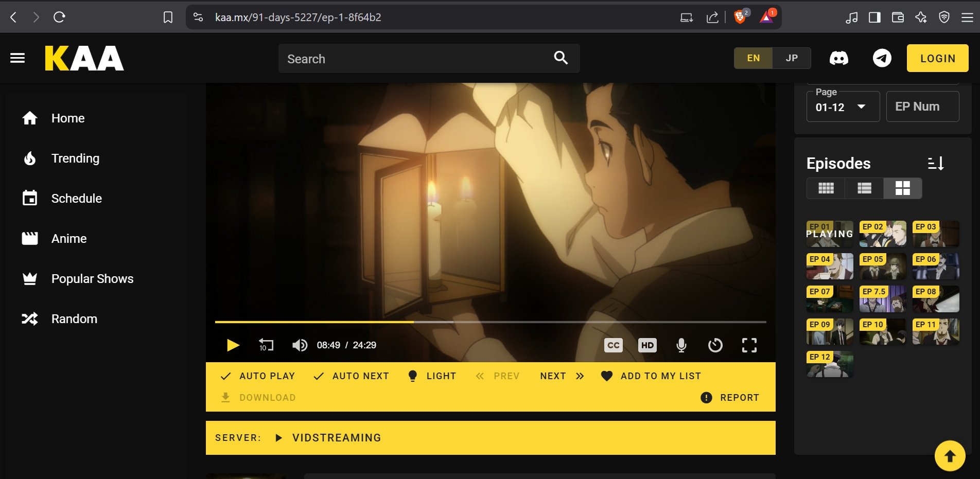
Task: Open the playback speed icon
Action: [715, 345]
